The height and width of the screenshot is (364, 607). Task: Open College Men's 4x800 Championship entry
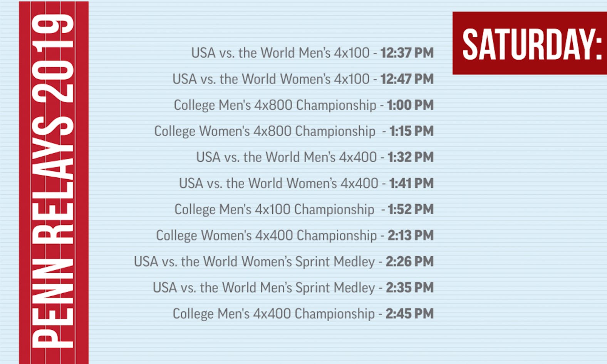click(x=275, y=105)
